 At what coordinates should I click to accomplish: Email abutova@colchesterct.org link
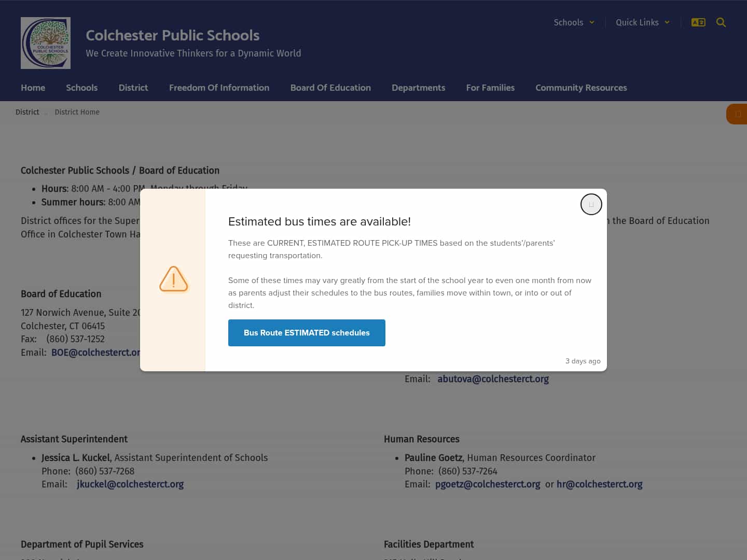[x=493, y=379]
